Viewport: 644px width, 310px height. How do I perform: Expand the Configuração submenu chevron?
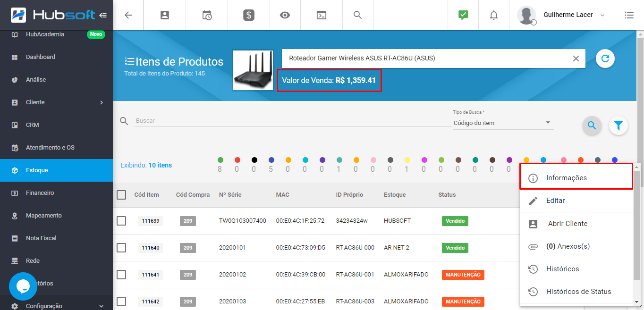pos(102,306)
